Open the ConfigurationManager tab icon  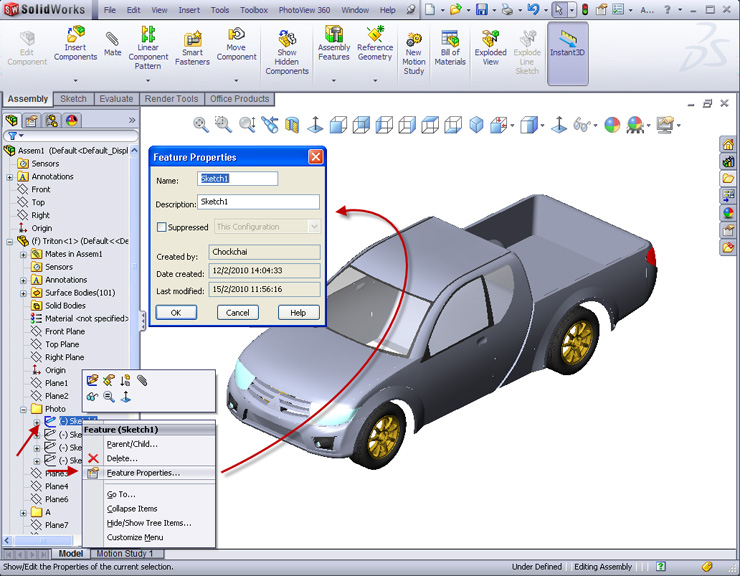pyautogui.click(x=51, y=121)
